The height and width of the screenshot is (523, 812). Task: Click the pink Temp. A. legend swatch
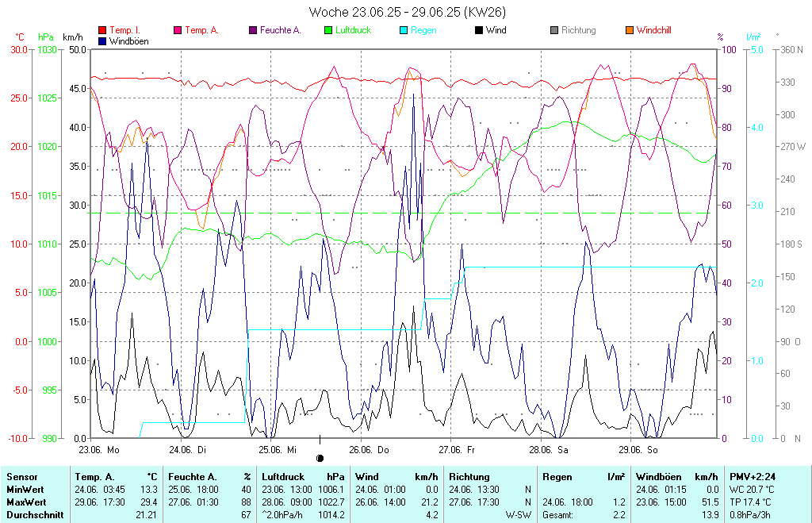point(178,30)
